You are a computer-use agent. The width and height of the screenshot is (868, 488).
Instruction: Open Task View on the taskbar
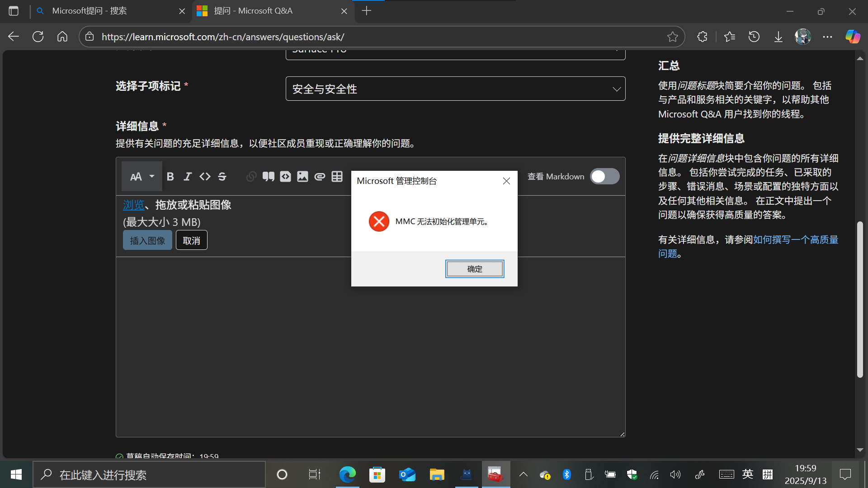pyautogui.click(x=315, y=474)
